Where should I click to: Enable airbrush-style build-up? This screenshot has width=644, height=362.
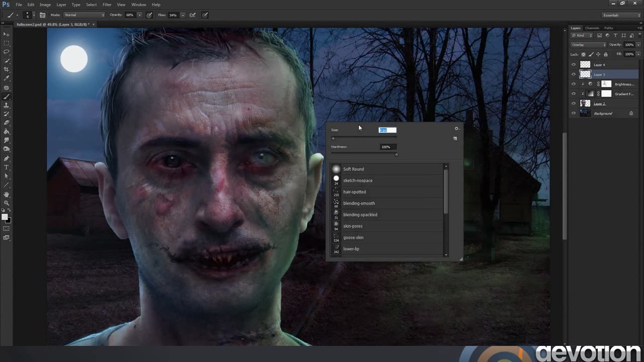point(192,15)
